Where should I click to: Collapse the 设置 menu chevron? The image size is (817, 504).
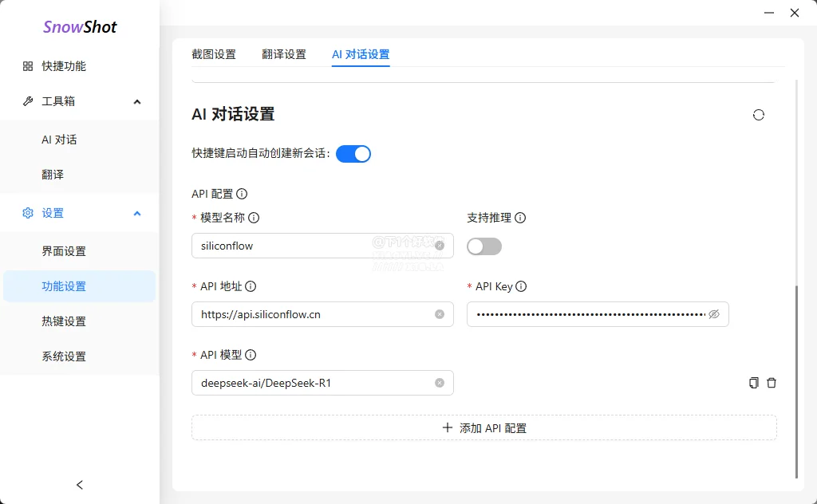pyautogui.click(x=137, y=214)
